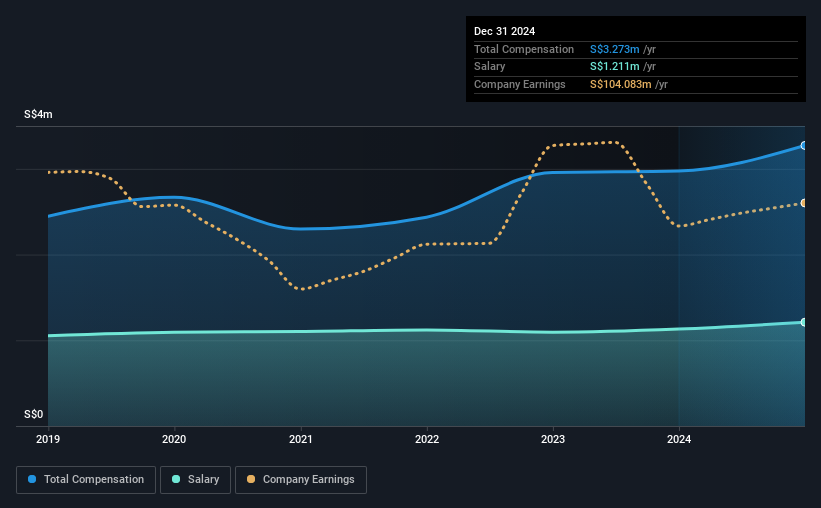Viewport: 821px width, 508px height.
Task: Click the 2021 x-axis label
Action: pyautogui.click(x=301, y=439)
